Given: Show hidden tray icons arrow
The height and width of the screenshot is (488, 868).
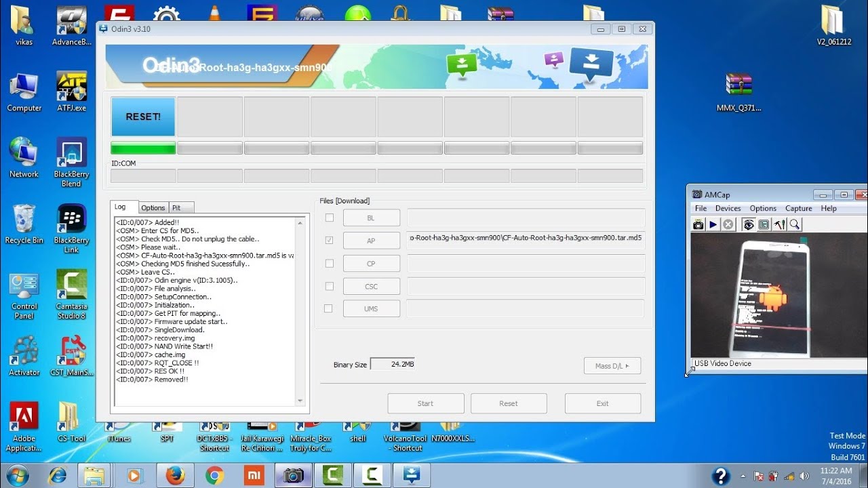Looking at the screenshot, I should pyautogui.click(x=743, y=476).
